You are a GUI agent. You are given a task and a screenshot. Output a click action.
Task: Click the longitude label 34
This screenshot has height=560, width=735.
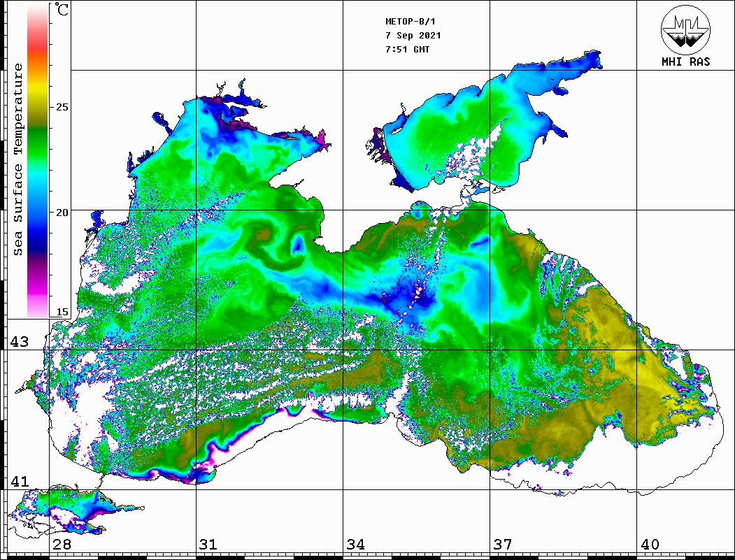tap(356, 544)
